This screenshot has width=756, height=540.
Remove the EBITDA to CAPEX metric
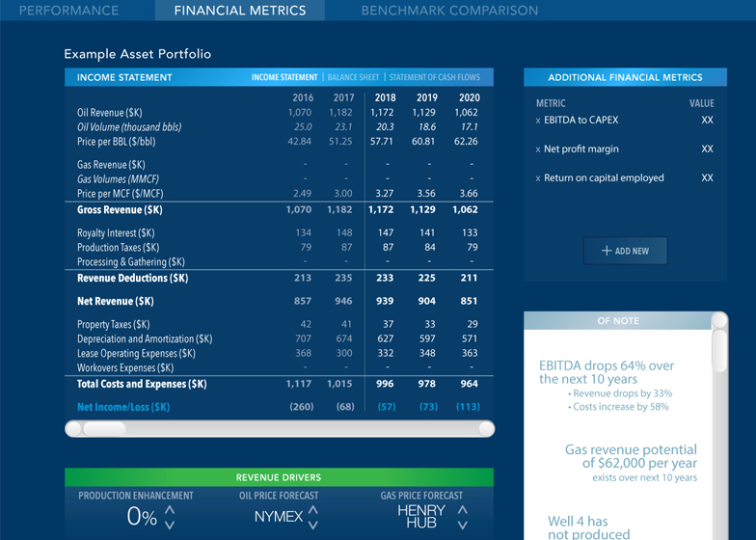click(x=538, y=121)
